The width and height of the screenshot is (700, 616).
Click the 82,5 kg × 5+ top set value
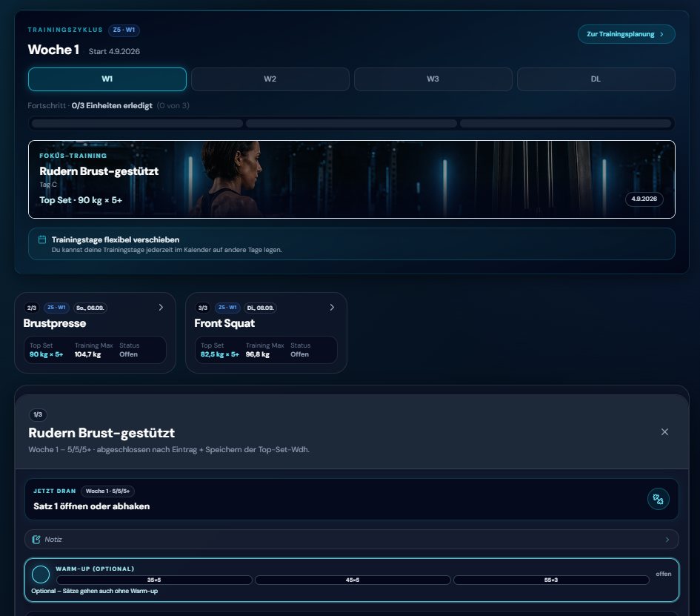click(220, 354)
